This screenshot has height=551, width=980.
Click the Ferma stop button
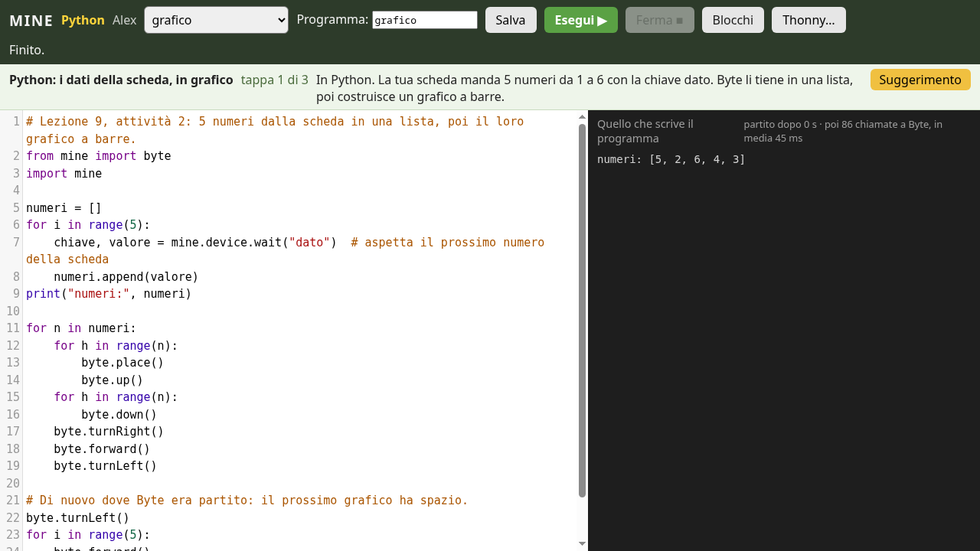660,20
